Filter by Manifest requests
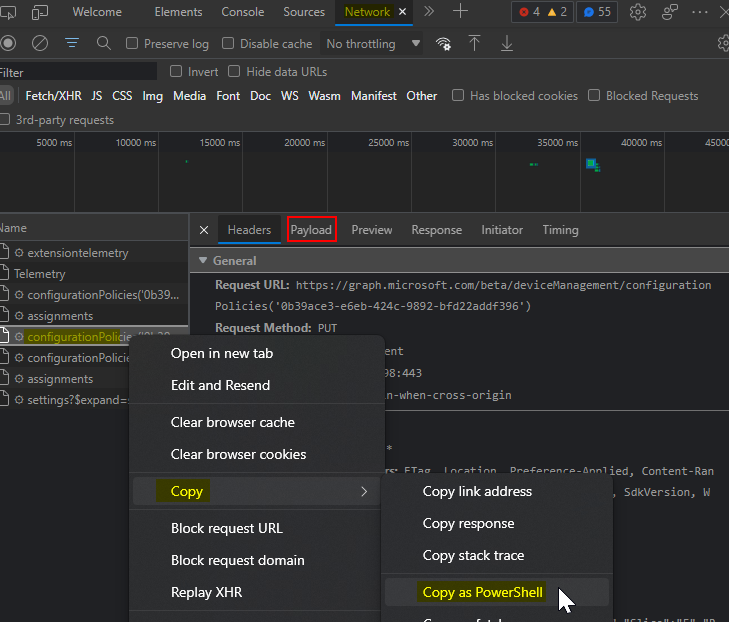729x622 pixels. click(x=374, y=96)
